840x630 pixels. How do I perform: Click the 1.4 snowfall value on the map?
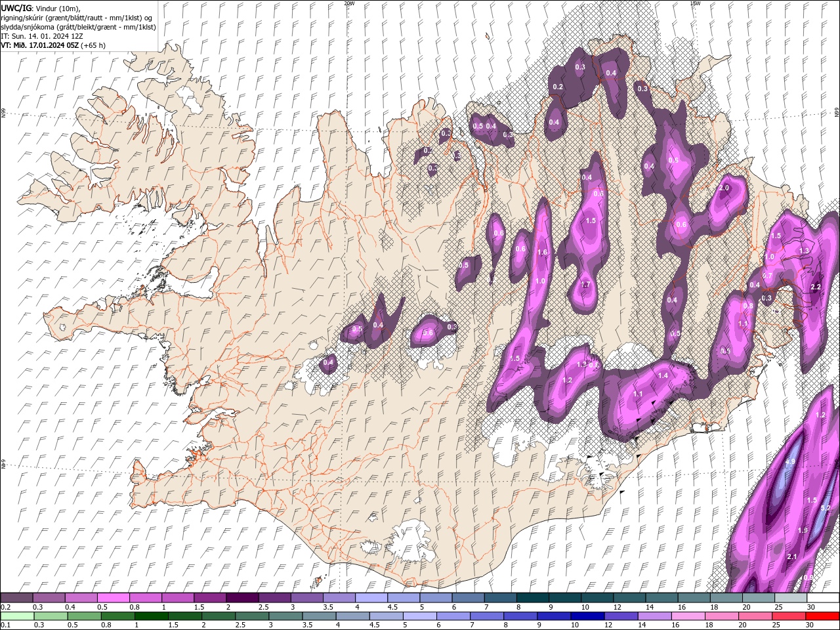coord(663,376)
